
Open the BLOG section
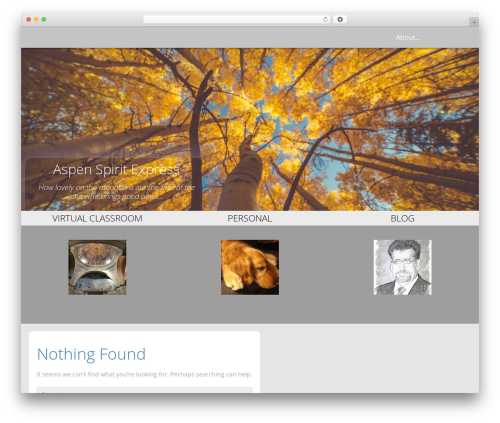402,219
